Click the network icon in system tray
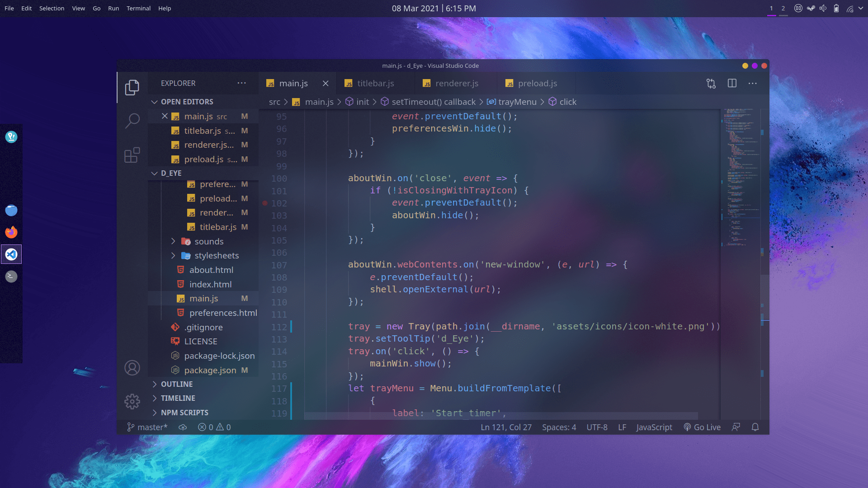 pos(850,8)
